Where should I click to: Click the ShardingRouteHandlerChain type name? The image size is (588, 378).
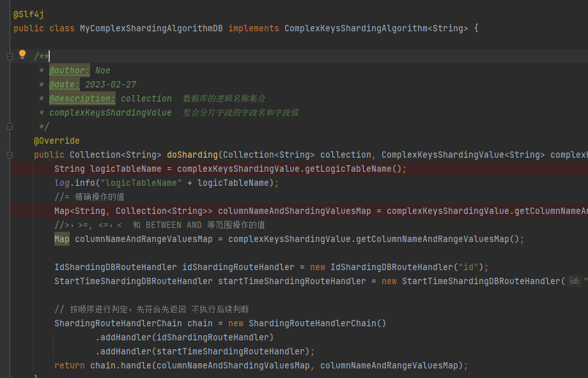[x=118, y=323]
